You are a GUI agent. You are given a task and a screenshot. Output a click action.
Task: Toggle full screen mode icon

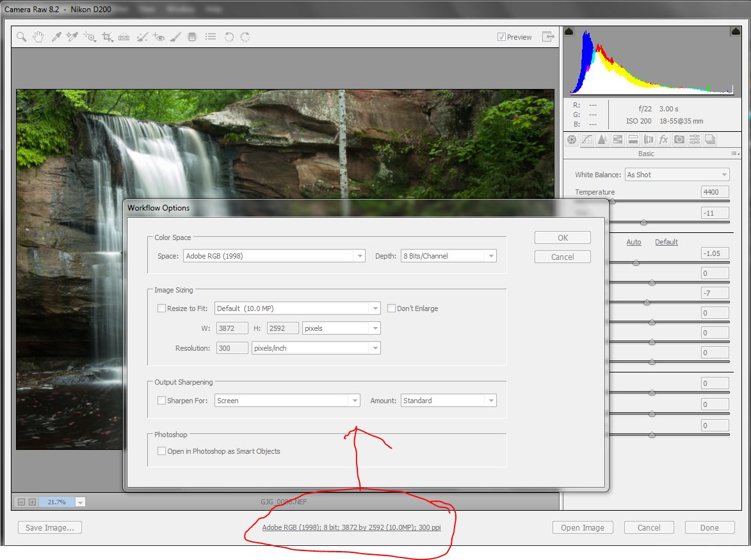click(548, 36)
